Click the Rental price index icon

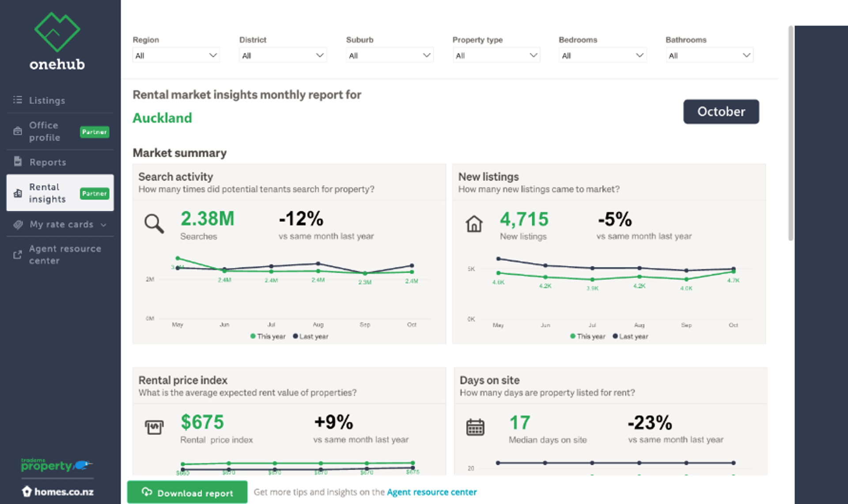(x=154, y=427)
